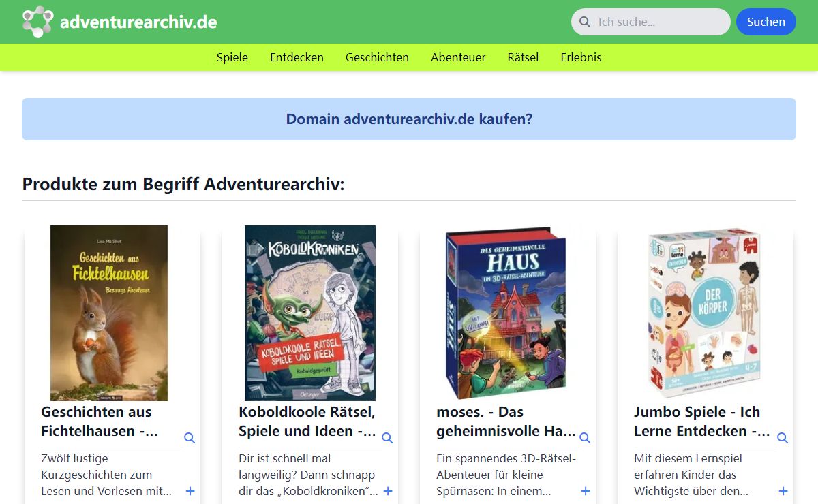The image size is (818, 504).
Task: Click description text 'Ein spannendes 3D-Rätsel-Abenteuer'
Action: click(x=506, y=475)
